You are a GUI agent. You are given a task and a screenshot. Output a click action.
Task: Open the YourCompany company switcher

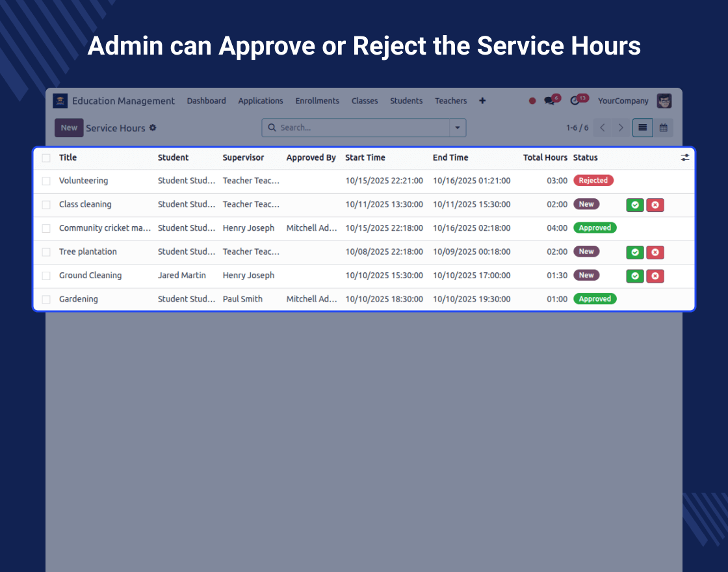[623, 101]
